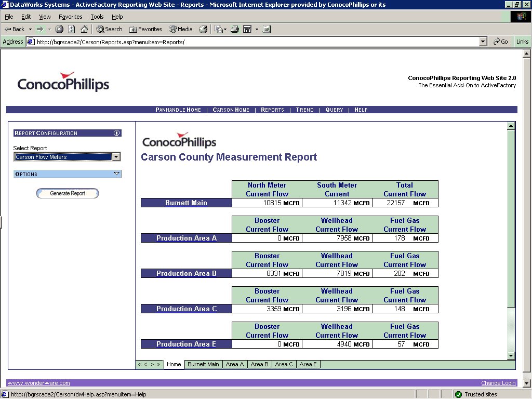Viewport: 532px width, 399px height.
Task: Open the address bar URL dropdown arrow
Action: coord(483,42)
